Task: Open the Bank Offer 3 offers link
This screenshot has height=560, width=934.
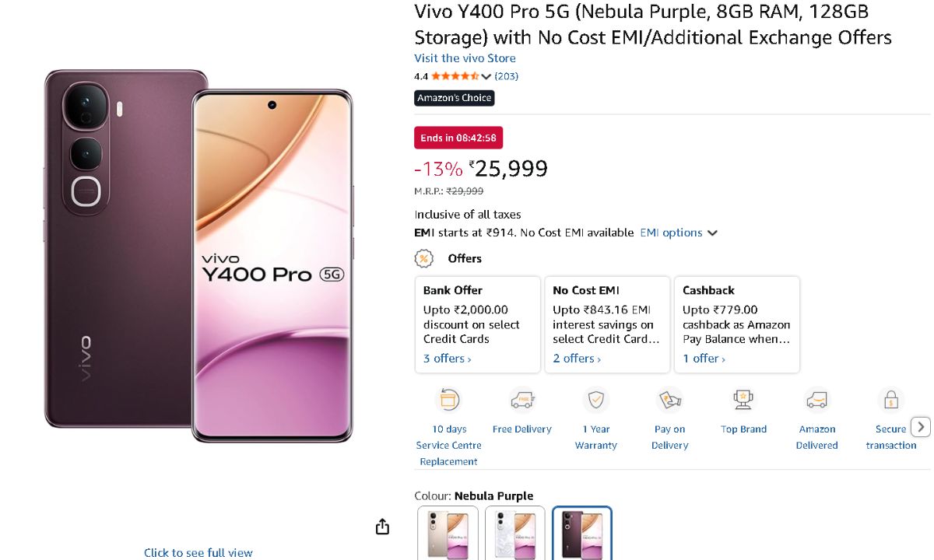Action: click(446, 358)
